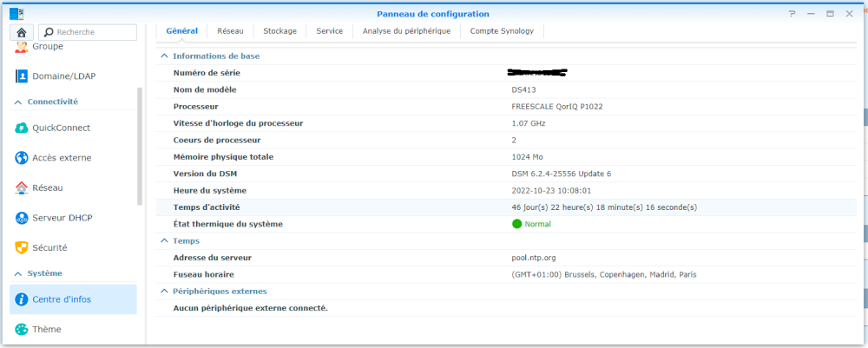The height and width of the screenshot is (348, 868).
Task: Open the Compte Synology tab
Action: (x=502, y=31)
